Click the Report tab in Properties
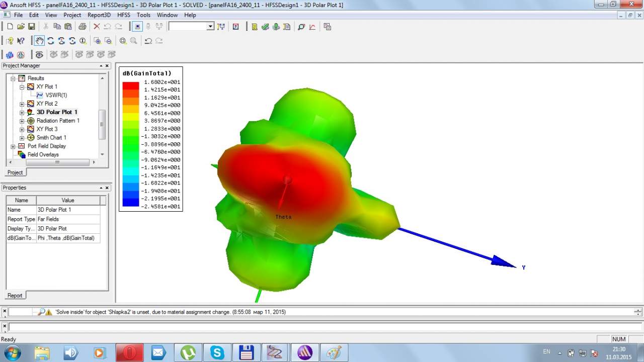Viewport: 644px width, 362px height. pos(15,296)
